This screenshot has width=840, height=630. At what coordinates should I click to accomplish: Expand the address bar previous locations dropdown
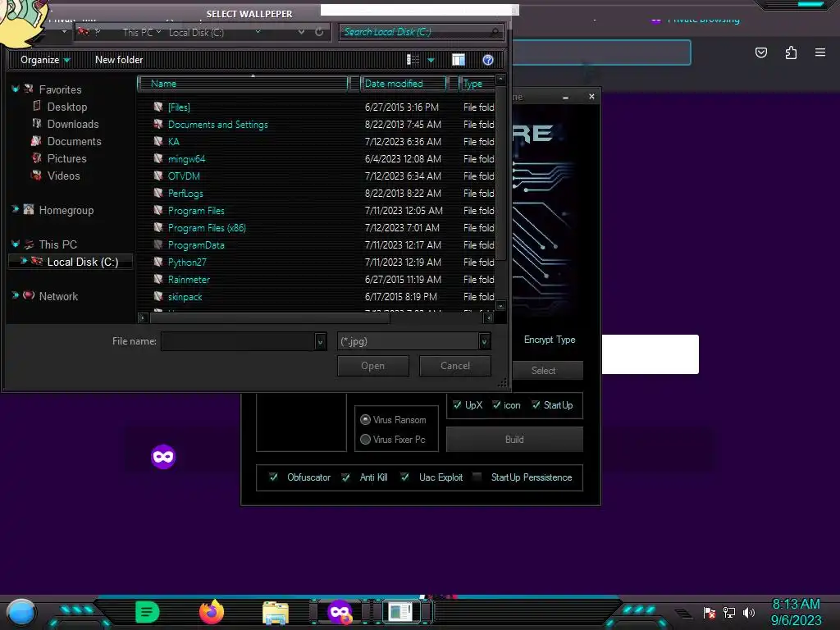(301, 32)
